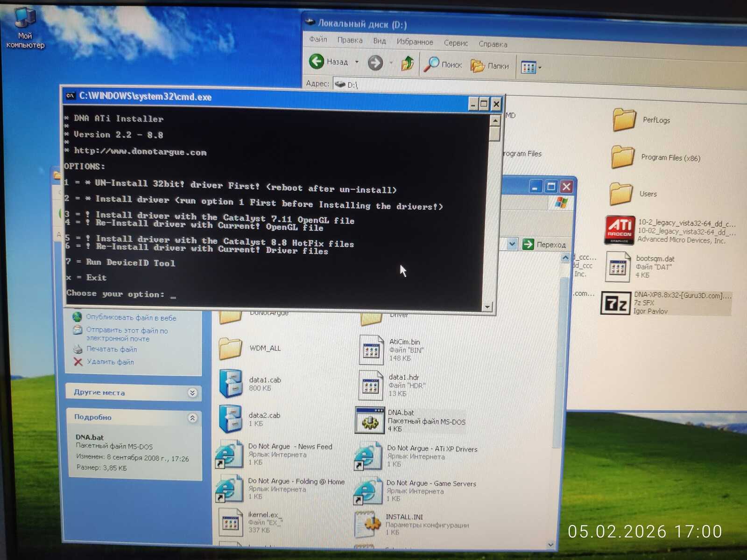
Task: Select the AtiCim.bin file
Action: tap(391, 350)
